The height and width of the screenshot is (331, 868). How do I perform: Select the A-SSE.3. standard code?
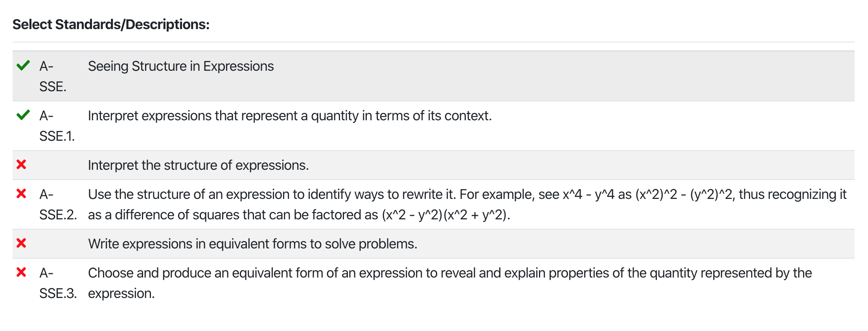point(58,283)
